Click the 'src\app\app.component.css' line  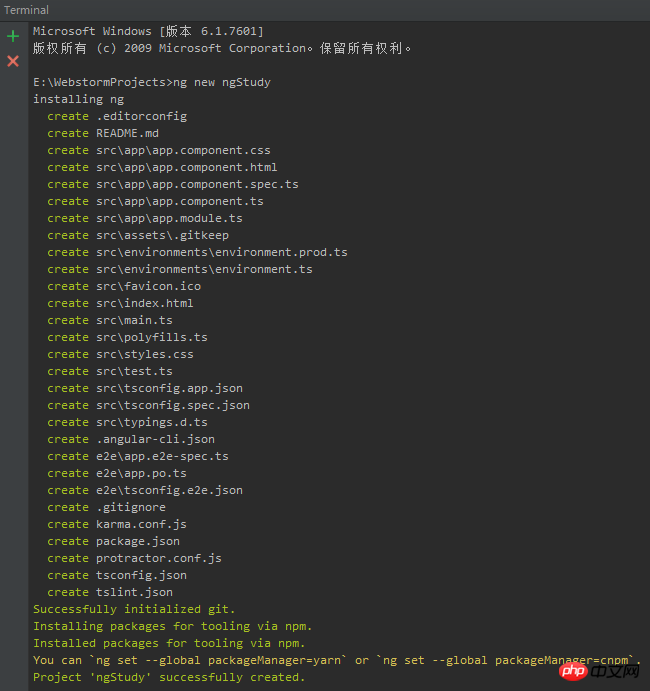pyautogui.click(x=159, y=150)
